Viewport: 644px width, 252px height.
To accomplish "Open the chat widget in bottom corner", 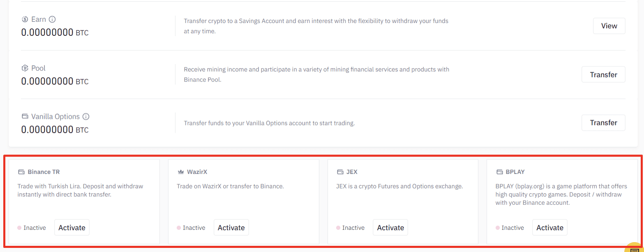I will (635, 247).
